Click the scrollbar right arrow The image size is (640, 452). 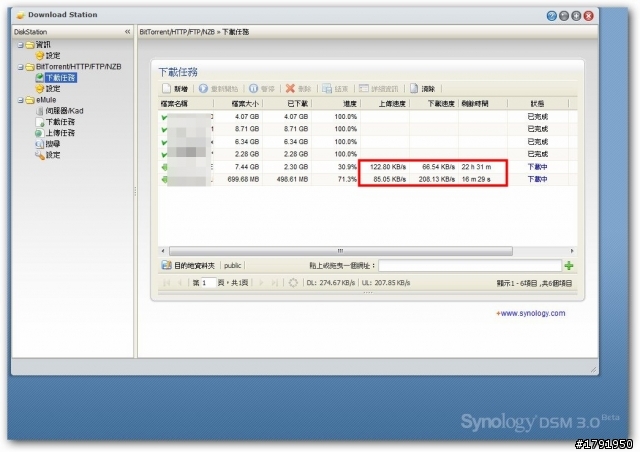[572, 251]
